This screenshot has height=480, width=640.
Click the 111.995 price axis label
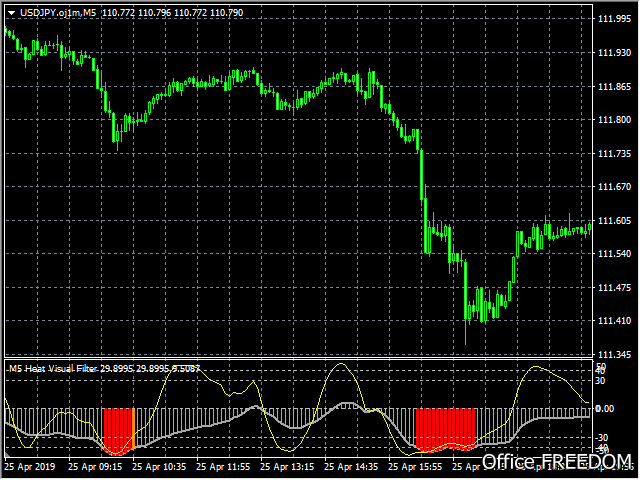pyautogui.click(x=614, y=19)
